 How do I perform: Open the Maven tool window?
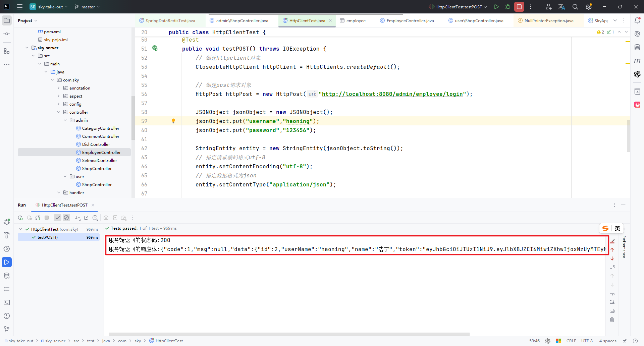(638, 61)
